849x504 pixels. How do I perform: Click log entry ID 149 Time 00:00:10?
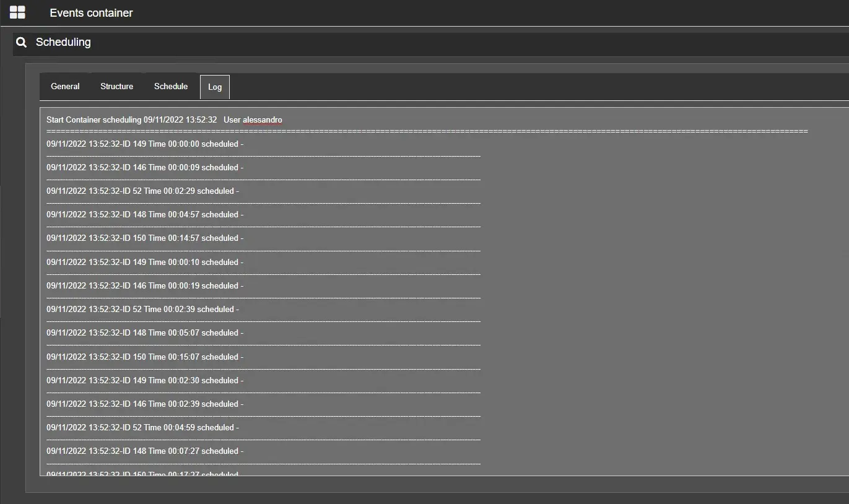[145, 262]
